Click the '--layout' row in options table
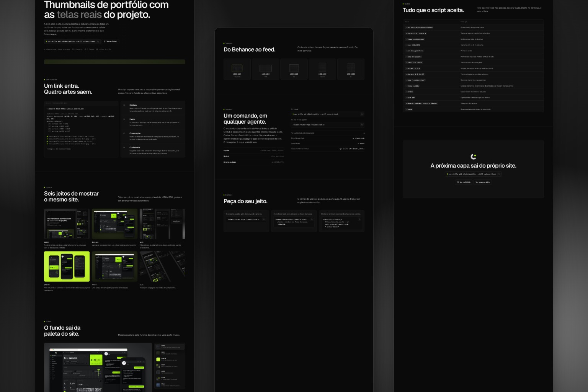588x392 pixels. (473, 33)
